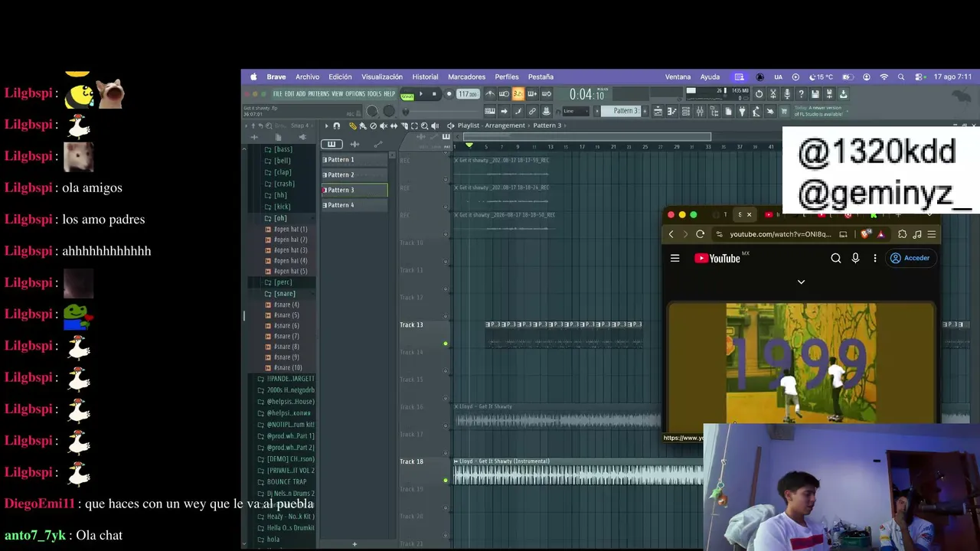Screen dimensions: 980x551
Task: Click the 117 tempo field
Action: (467, 94)
